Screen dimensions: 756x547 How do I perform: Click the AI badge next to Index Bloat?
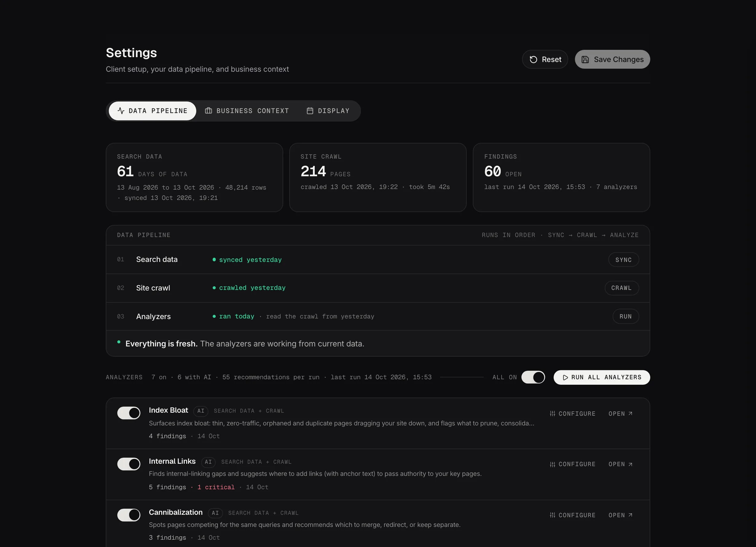click(x=201, y=411)
